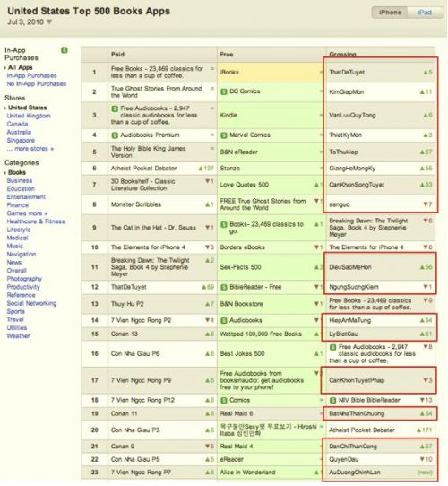Open the Sports category
This screenshot has height=486, width=448.
(16, 311)
